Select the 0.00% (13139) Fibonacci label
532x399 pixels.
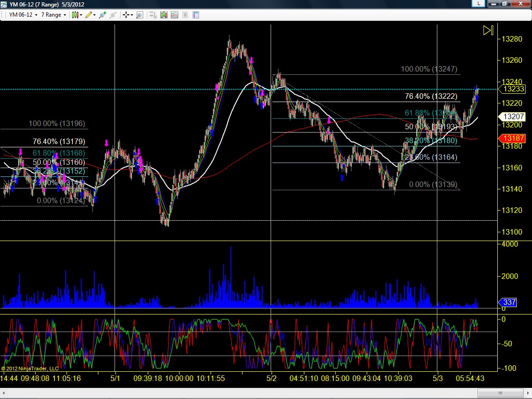(x=433, y=184)
